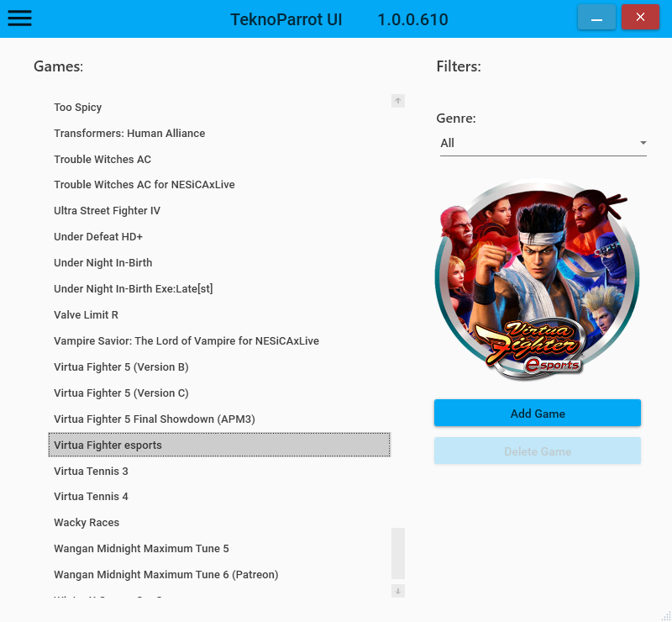Select Under Defeat HD+
The image size is (672, 622).
pos(219,237)
